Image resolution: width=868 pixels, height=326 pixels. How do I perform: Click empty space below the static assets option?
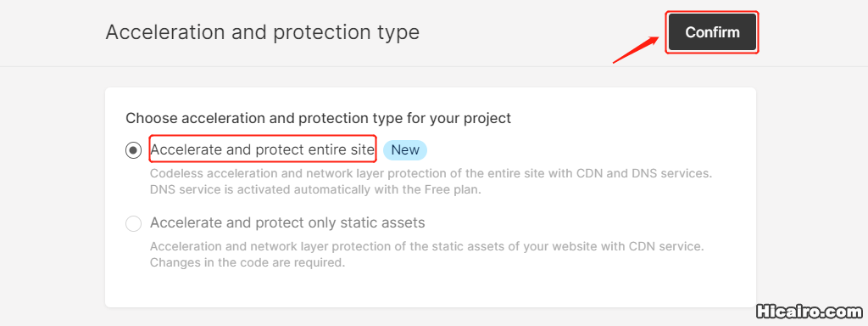430,289
